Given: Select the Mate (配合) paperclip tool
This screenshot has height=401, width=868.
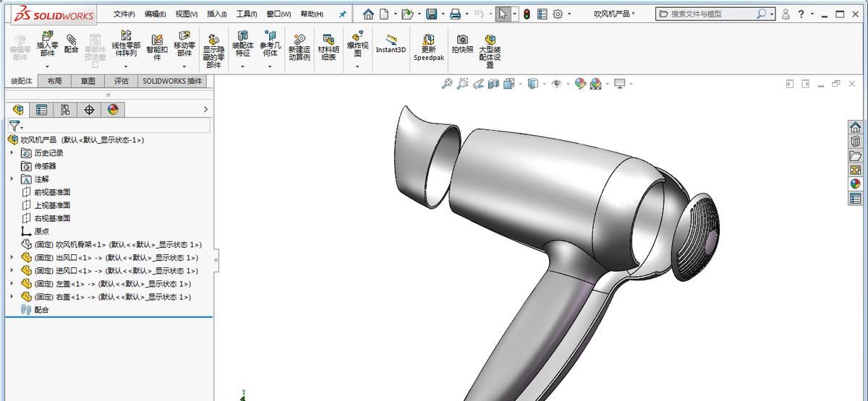Looking at the screenshot, I should 71,43.
